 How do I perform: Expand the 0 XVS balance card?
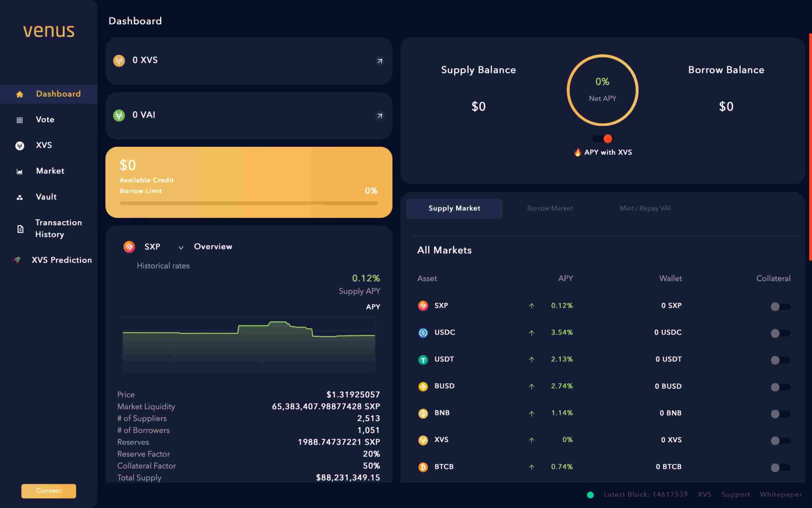click(x=379, y=61)
